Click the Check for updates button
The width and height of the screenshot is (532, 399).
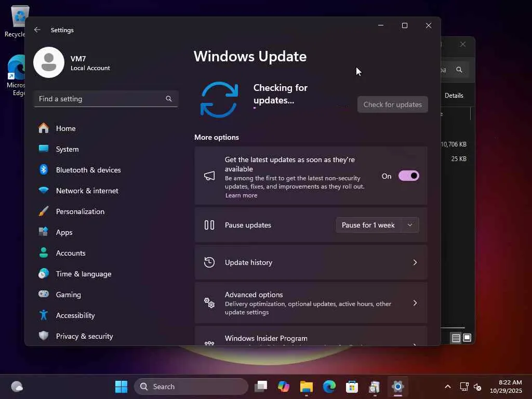coord(393,104)
